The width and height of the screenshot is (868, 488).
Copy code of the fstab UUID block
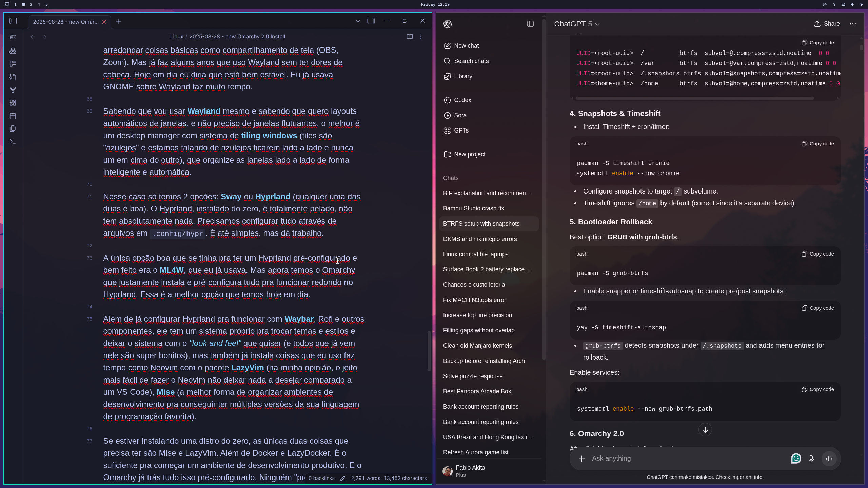tap(818, 43)
